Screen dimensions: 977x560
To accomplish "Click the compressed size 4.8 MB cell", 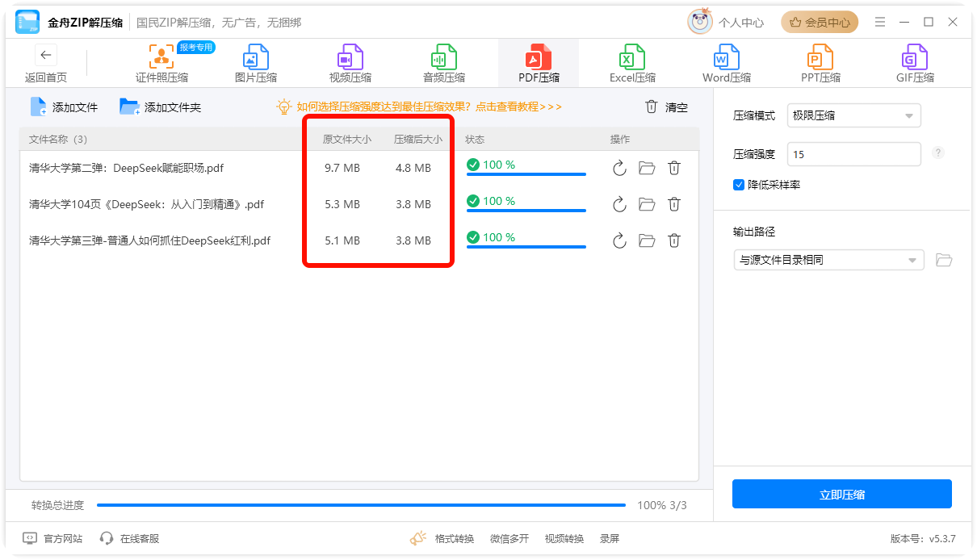I will click(413, 168).
